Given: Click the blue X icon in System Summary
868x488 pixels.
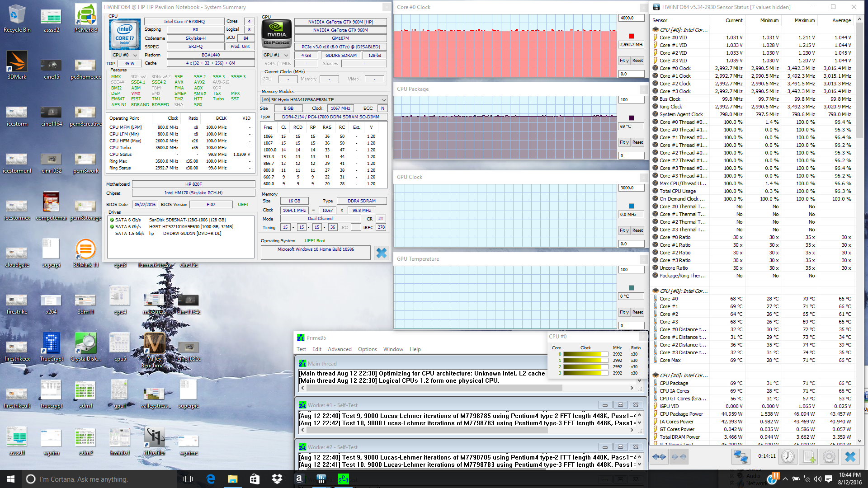Looking at the screenshot, I should pos(382,253).
